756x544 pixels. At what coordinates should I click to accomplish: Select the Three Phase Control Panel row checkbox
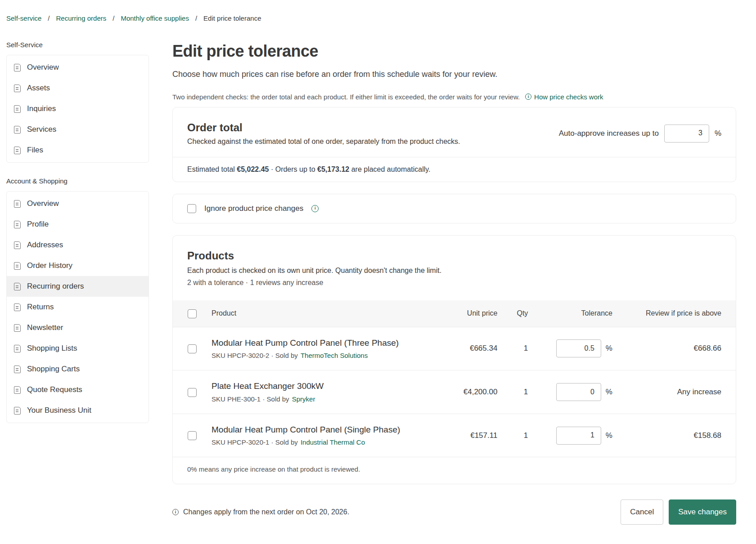point(192,349)
